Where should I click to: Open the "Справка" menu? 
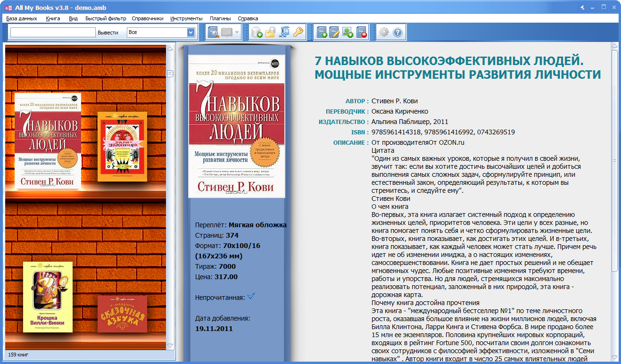point(248,18)
